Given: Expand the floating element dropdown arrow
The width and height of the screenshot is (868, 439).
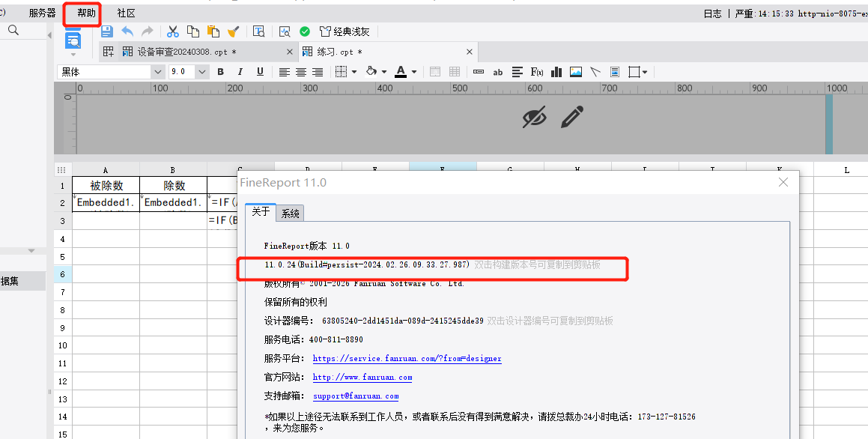Looking at the screenshot, I should [645, 72].
